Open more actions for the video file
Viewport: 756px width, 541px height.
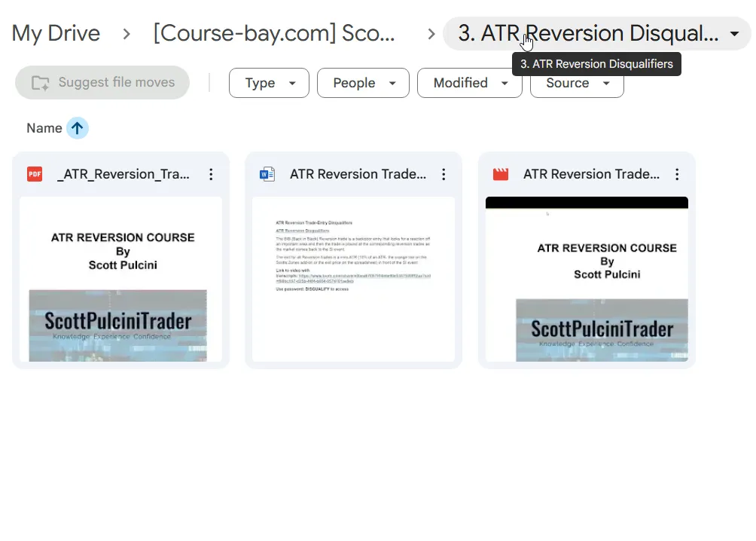pos(677,174)
